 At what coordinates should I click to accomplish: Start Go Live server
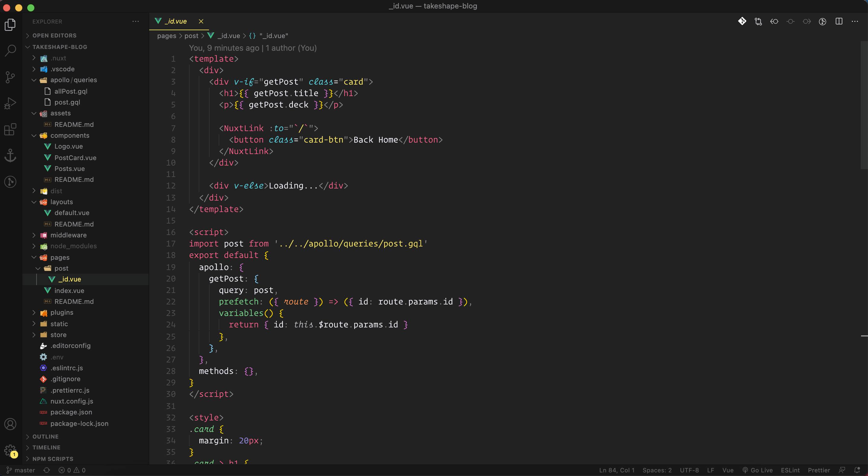757,470
